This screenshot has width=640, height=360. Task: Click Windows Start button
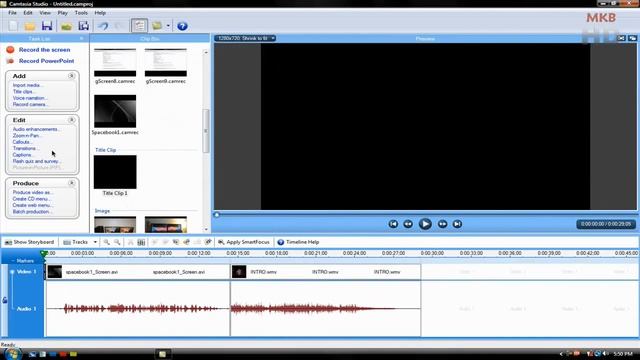pyautogui.click(x=12, y=353)
